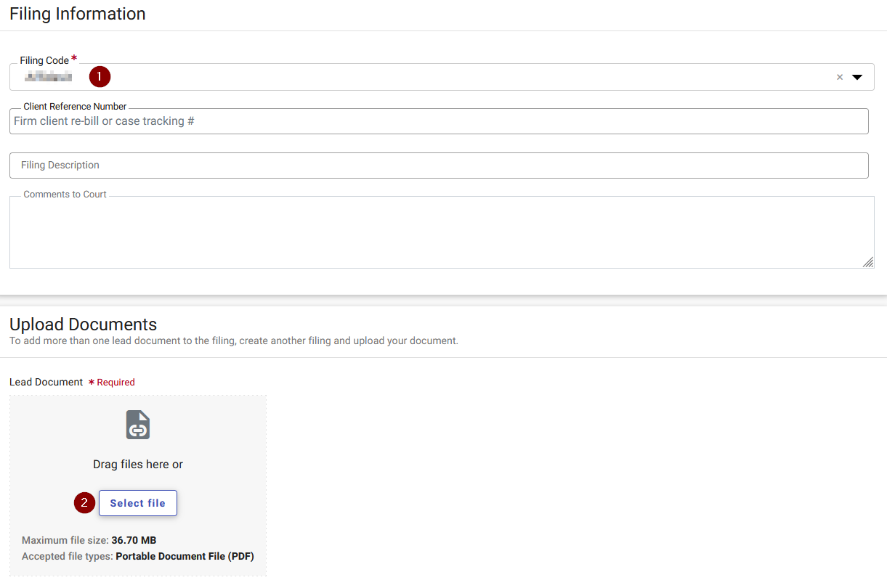Viewport: 887px width, 588px height.
Task: Click the numbered badge 1 beside Filing Code
Action: 100,76
